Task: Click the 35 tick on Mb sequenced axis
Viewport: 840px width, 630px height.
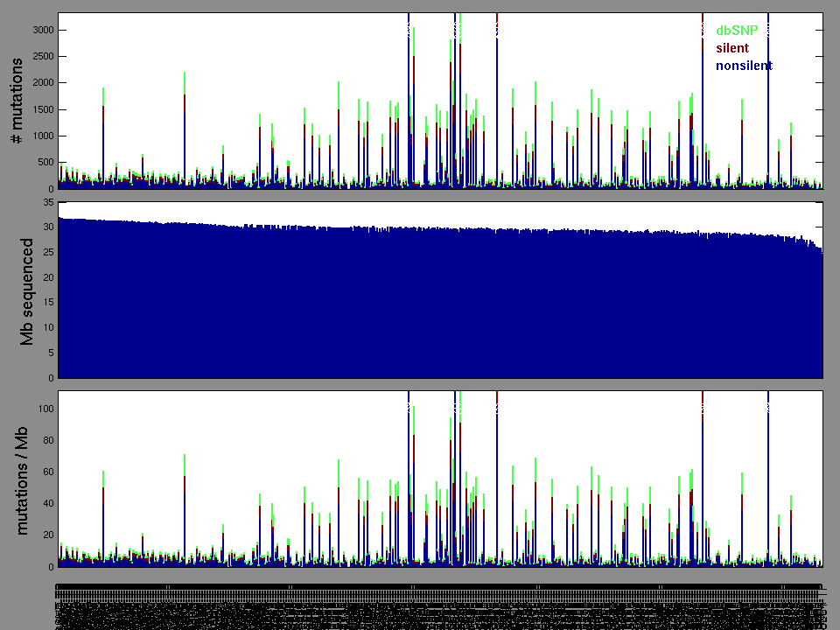Action: 46,202
